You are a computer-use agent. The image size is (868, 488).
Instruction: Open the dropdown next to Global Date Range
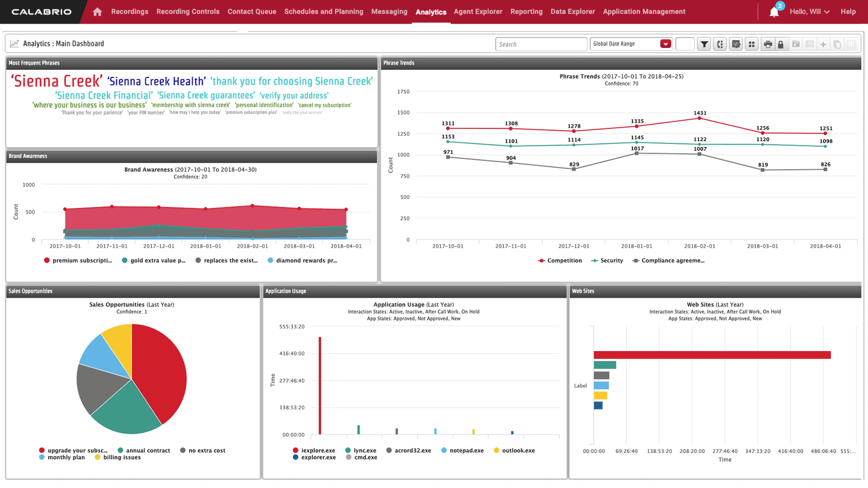click(666, 43)
